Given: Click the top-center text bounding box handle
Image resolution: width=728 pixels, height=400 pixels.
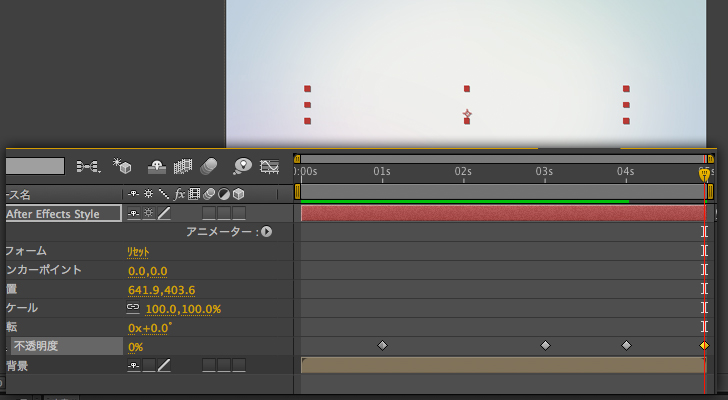Looking at the screenshot, I should click(467, 89).
